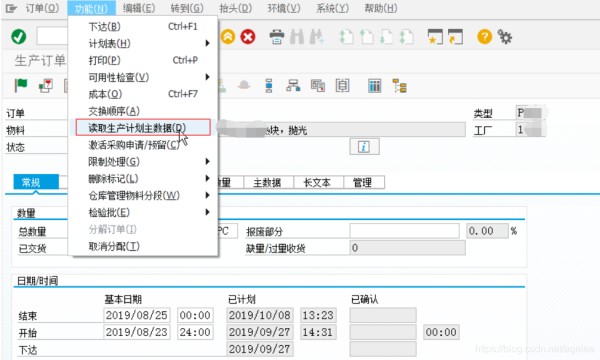Image resolution: width=600 pixels, height=360 pixels.
Task: Click the yellow Help question mark icon
Action: click(484, 37)
